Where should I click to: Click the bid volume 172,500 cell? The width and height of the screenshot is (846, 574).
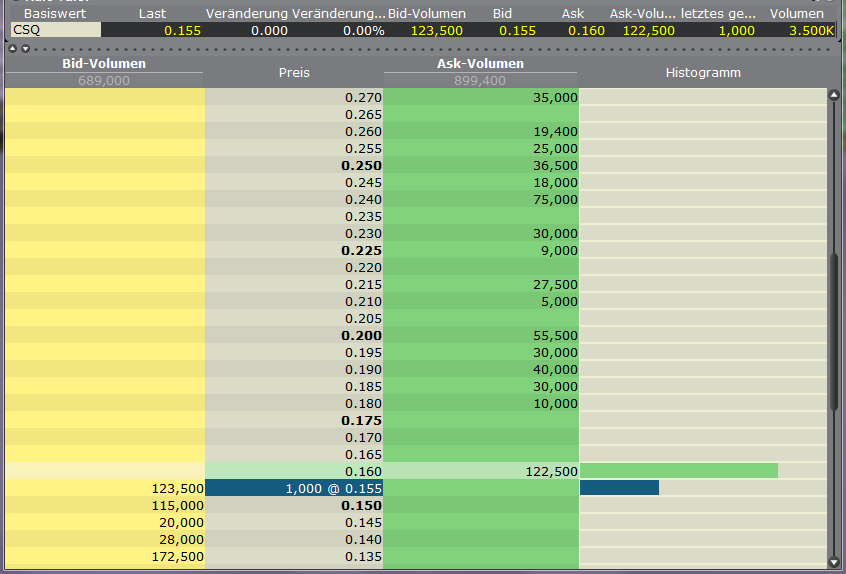pos(105,556)
